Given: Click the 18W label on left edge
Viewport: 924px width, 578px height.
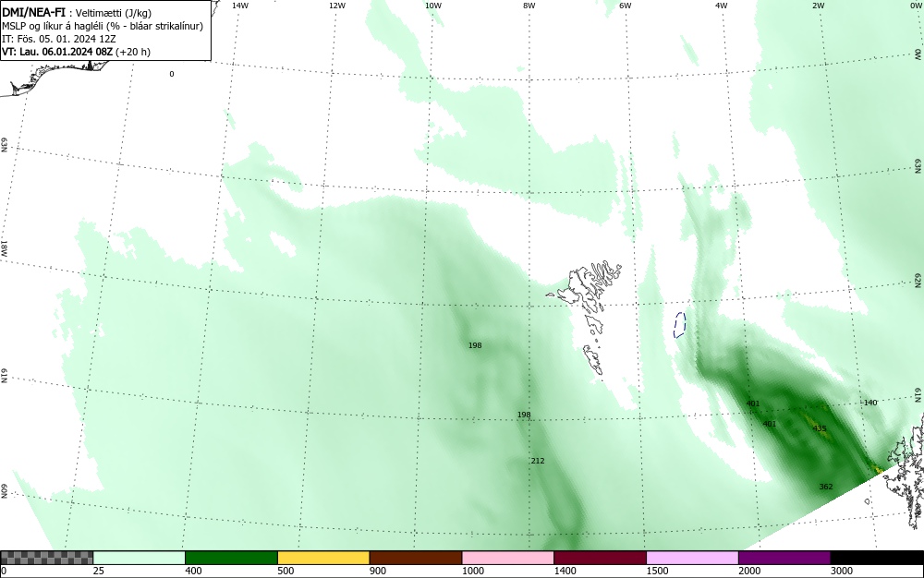Looking at the screenshot, I should pyautogui.click(x=4, y=247).
